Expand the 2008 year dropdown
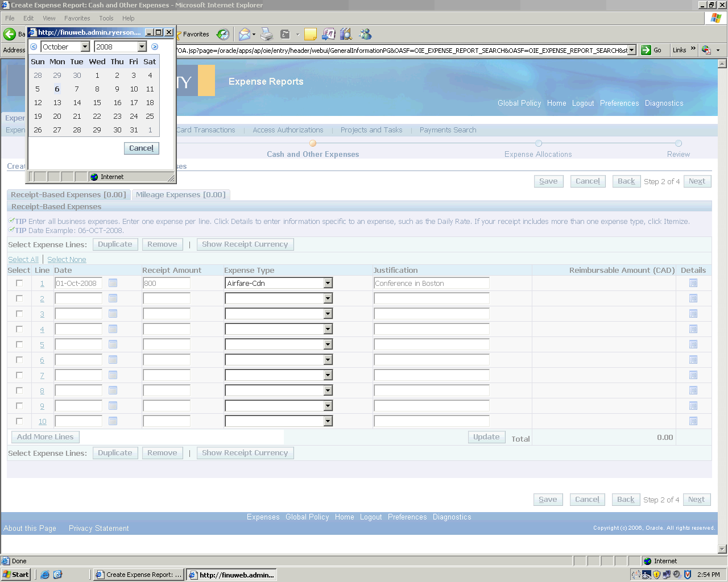This screenshot has width=728, height=582. [142, 47]
